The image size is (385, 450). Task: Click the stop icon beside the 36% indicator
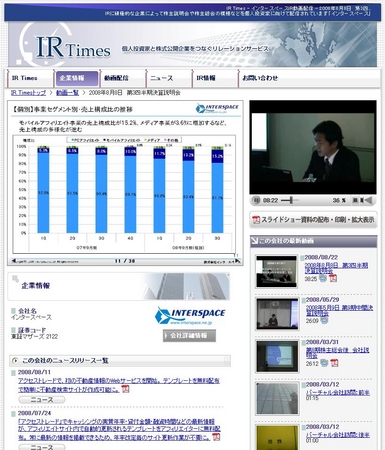pos(355,200)
